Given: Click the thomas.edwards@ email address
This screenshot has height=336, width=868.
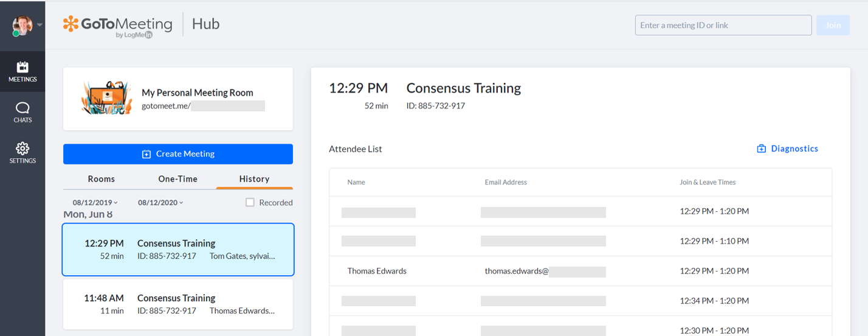Looking at the screenshot, I should (x=517, y=271).
